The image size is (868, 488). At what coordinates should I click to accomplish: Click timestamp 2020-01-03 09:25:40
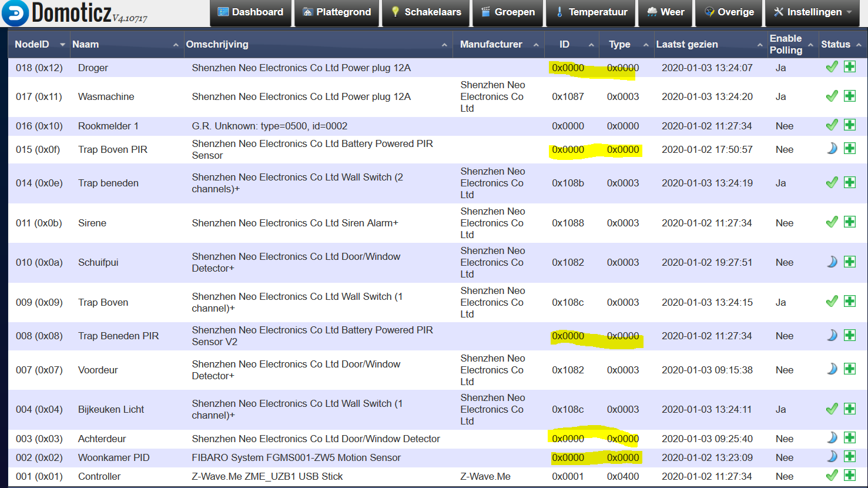(x=707, y=439)
